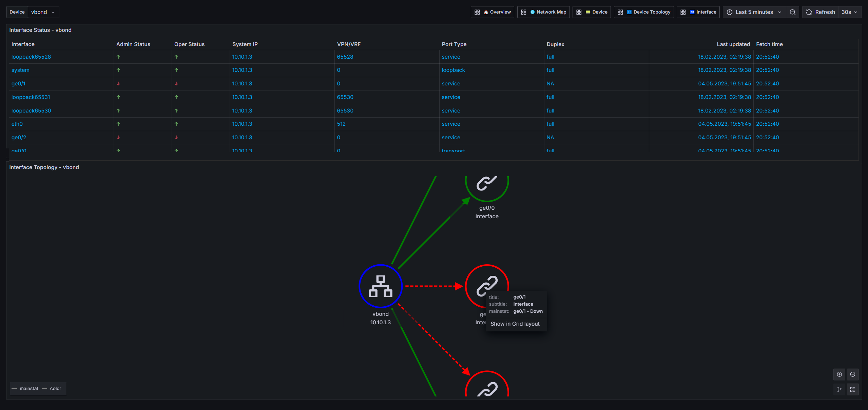Sort by System IP column header

pyautogui.click(x=245, y=44)
